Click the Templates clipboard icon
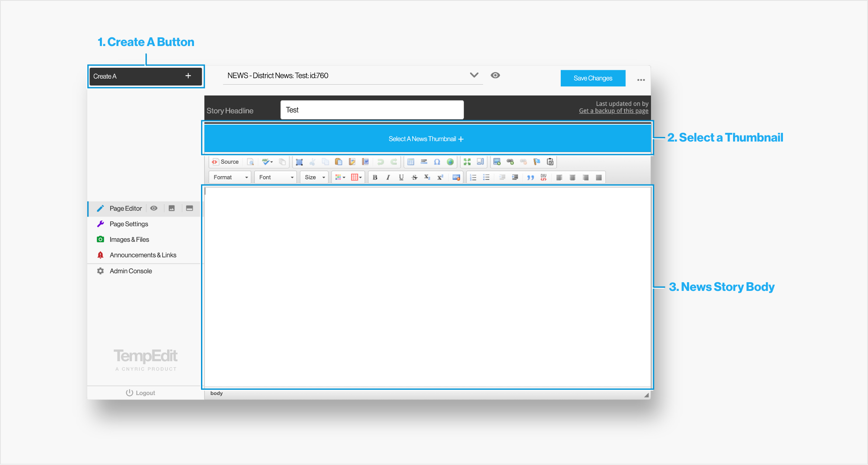Image resolution: width=868 pixels, height=465 pixels. click(550, 162)
